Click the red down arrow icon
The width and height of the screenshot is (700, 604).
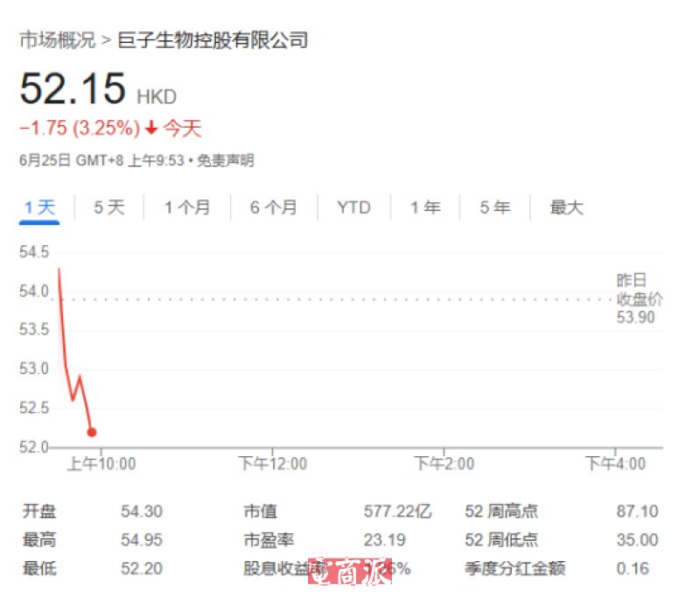(151, 128)
